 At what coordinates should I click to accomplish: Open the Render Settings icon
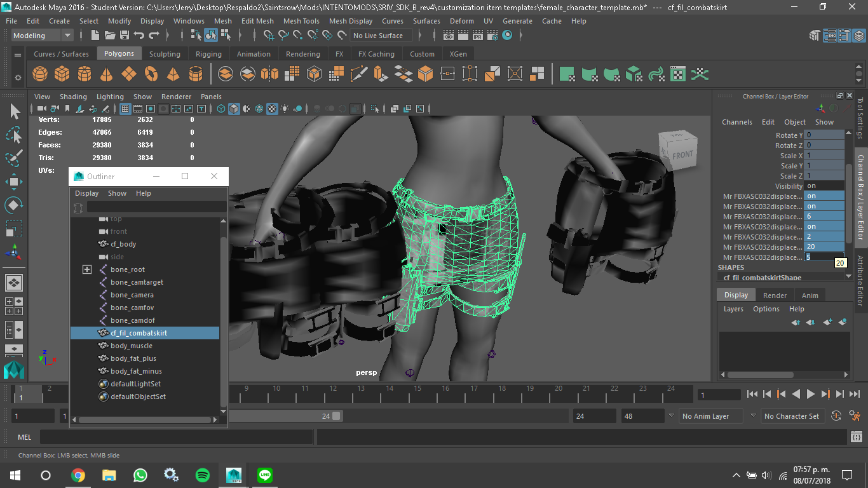pos(492,36)
